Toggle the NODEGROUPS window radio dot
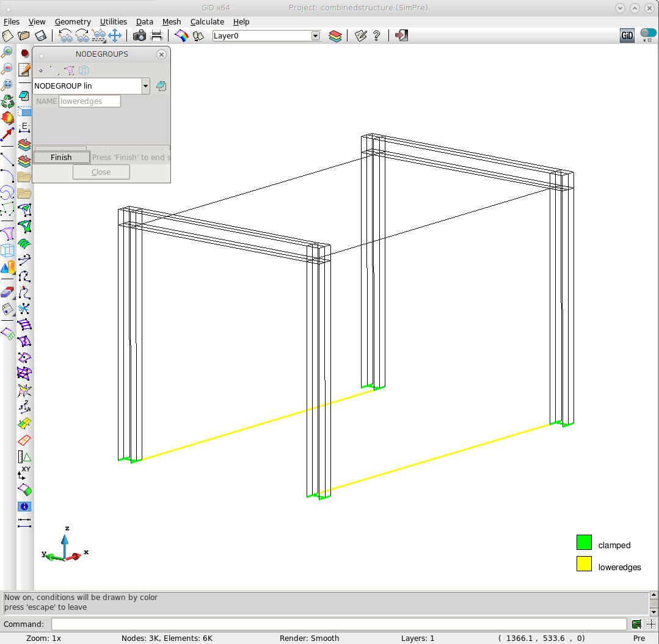Screen dimensions: 659x644 click(x=42, y=55)
